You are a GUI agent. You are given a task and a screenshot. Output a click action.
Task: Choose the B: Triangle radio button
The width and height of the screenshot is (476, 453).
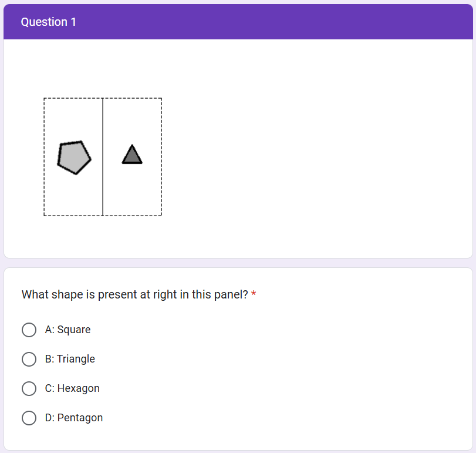(x=29, y=359)
